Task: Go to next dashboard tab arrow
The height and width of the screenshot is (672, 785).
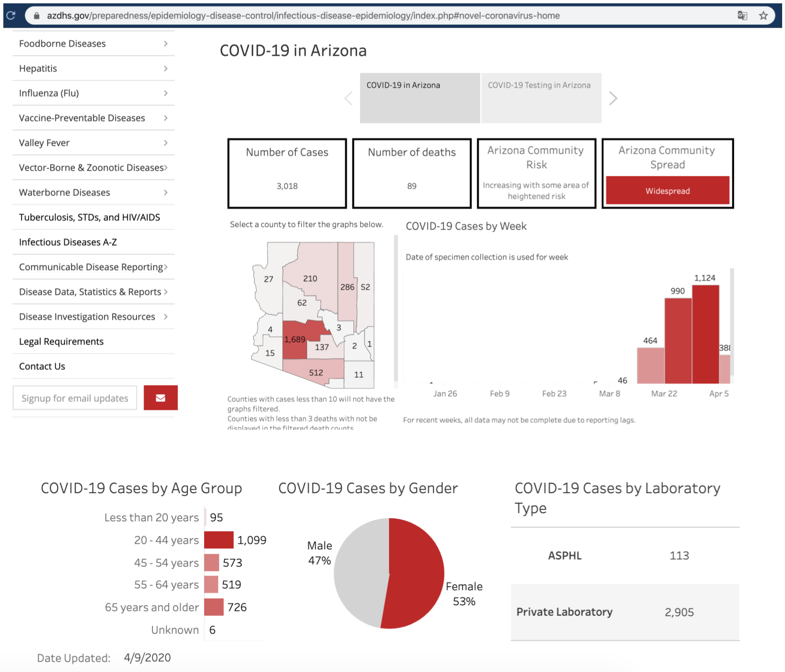Action: 613,99
